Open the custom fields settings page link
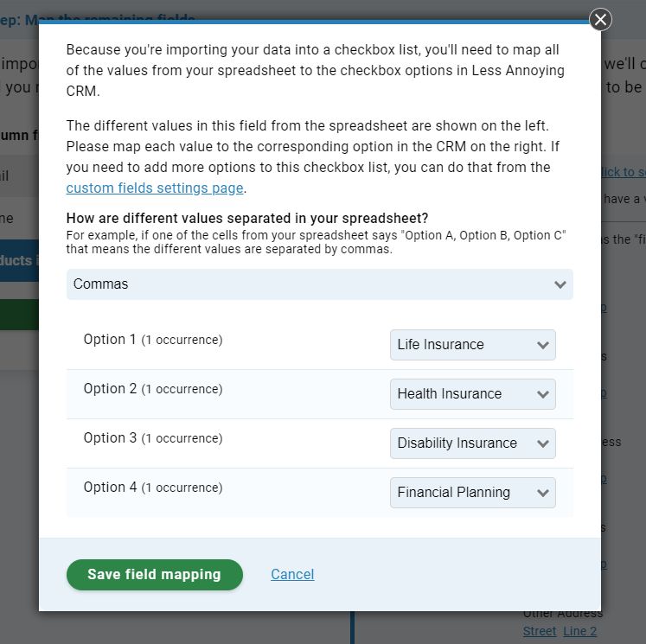The width and height of the screenshot is (646, 644). coord(155,188)
